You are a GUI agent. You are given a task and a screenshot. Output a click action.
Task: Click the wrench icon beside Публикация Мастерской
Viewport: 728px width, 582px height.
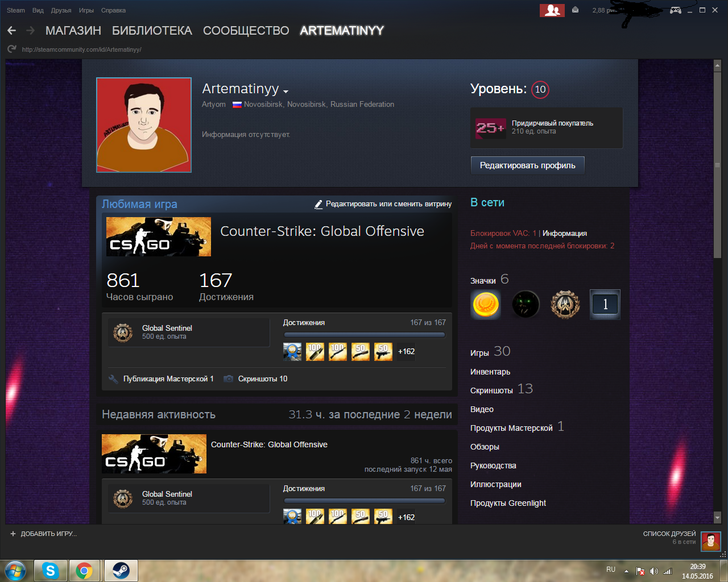pyautogui.click(x=113, y=379)
